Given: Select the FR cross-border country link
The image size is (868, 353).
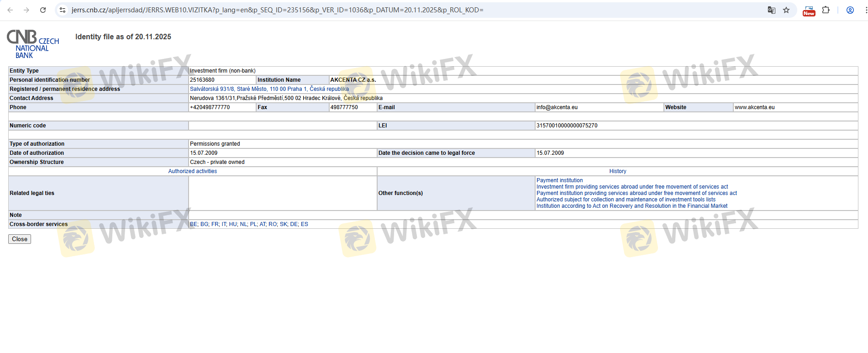Looking at the screenshot, I should [x=215, y=224].
